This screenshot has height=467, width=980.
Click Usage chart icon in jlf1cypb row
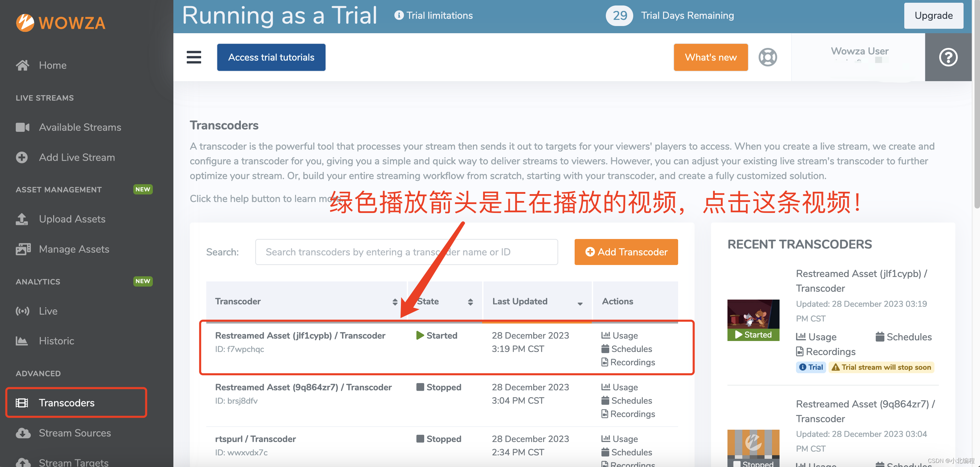(606, 335)
